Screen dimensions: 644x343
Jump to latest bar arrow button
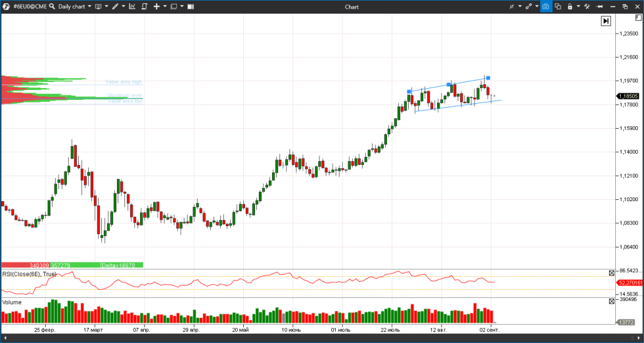pos(605,21)
